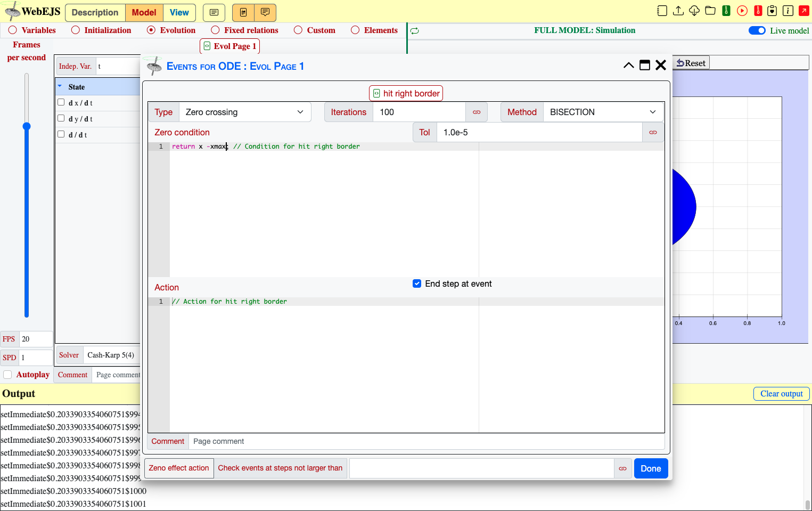
Task: Click the Frames per second slider handle
Action: click(x=27, y=126)
